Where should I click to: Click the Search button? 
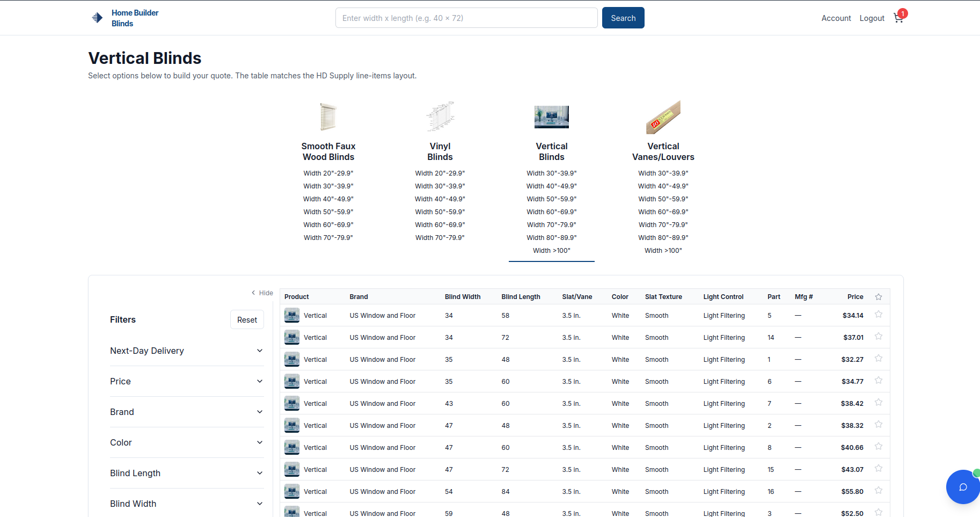coord(623,18)
